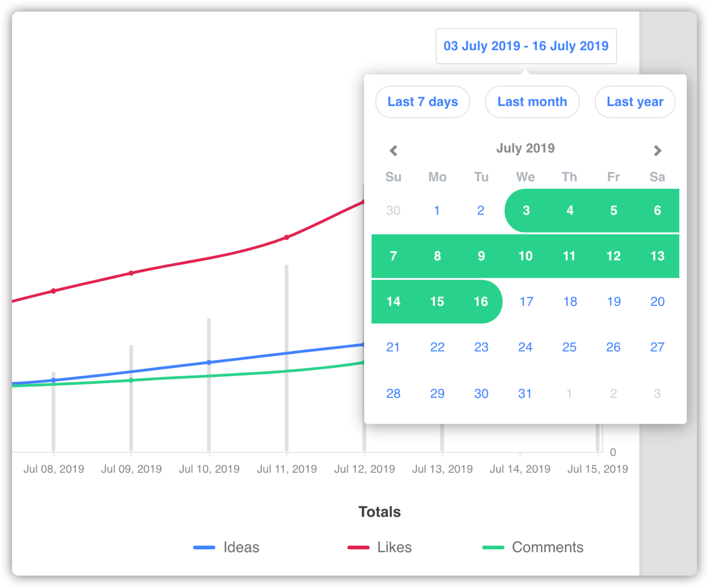709x588 pixels.
Task: Select July 18 in the calendar
Action: (570, 302)
